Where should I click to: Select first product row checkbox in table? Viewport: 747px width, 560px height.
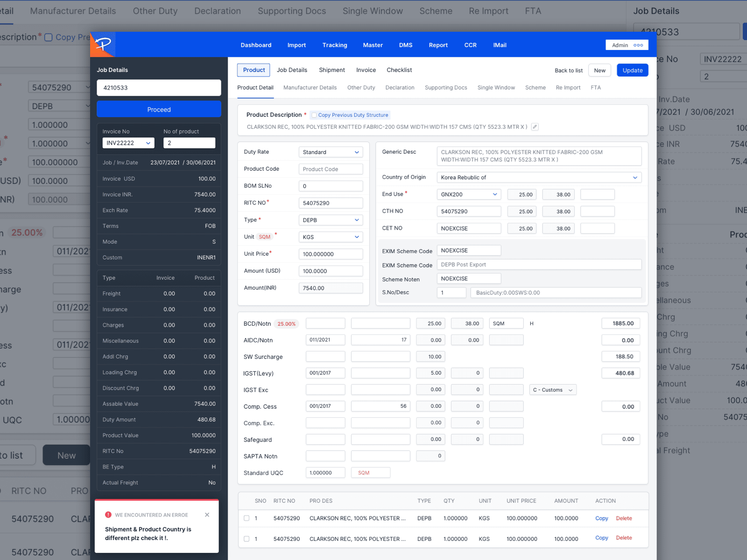tap(247, 518)
